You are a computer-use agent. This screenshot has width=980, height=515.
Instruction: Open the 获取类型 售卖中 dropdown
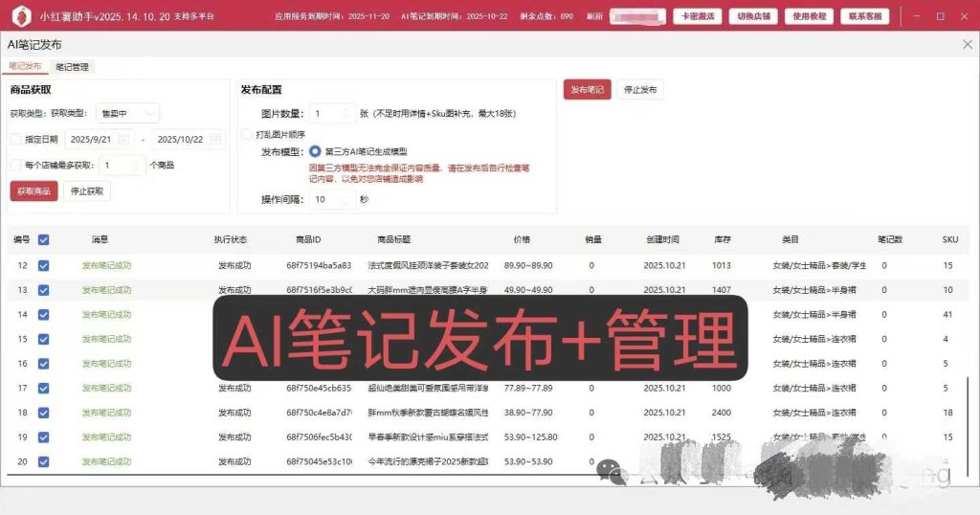point(127,113)
